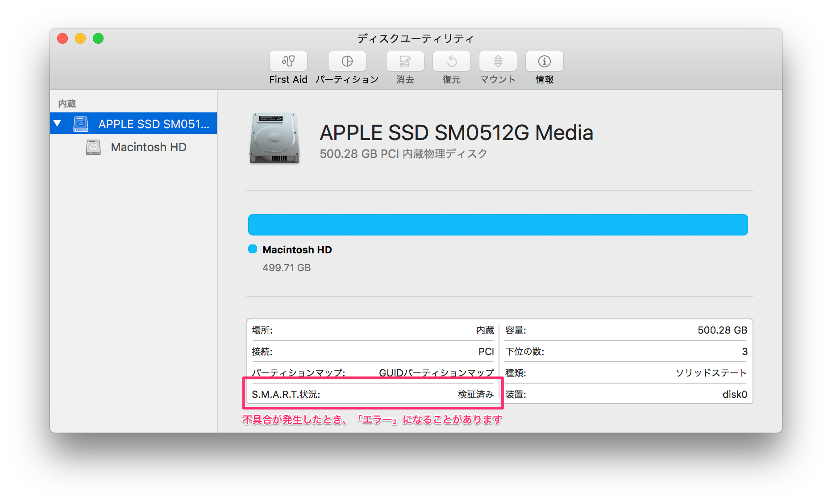Click the APPLE SSD sidebar disk icon

[x=81, y=124]
